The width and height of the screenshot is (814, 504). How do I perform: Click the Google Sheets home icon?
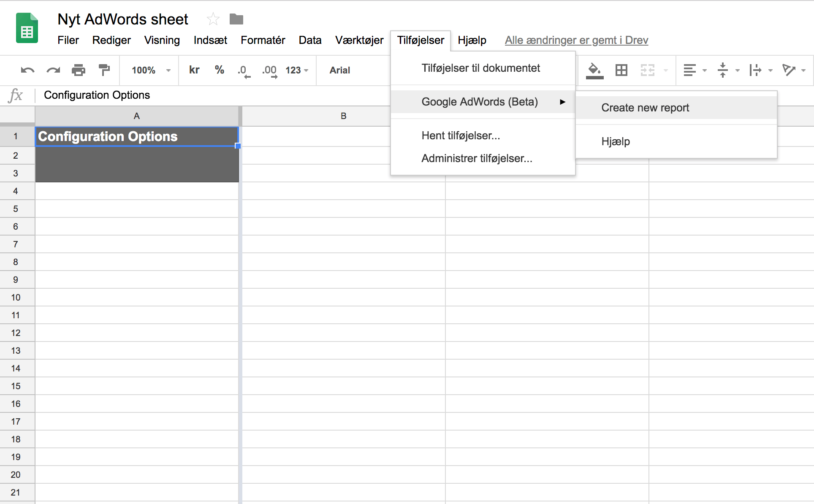pos(27,28)
